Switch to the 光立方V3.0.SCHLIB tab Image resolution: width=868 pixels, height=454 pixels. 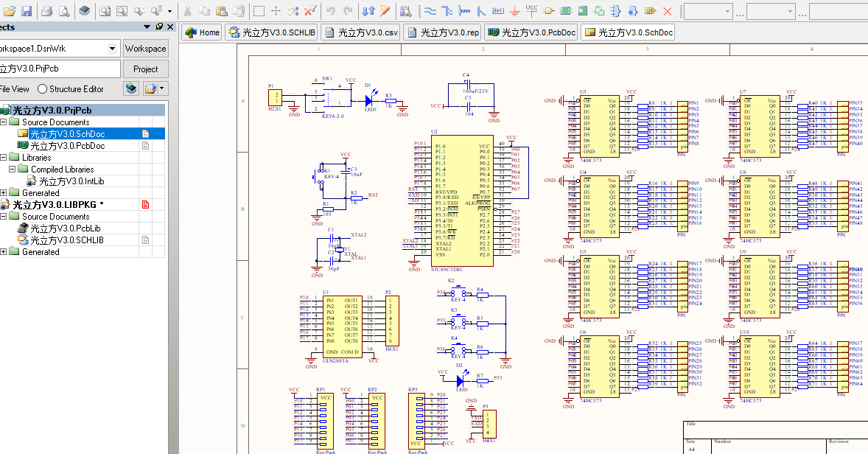tap(272, 32)
